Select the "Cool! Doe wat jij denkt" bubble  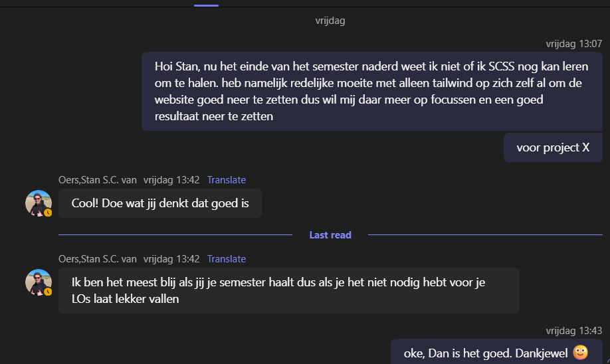[x=159, y=203]
